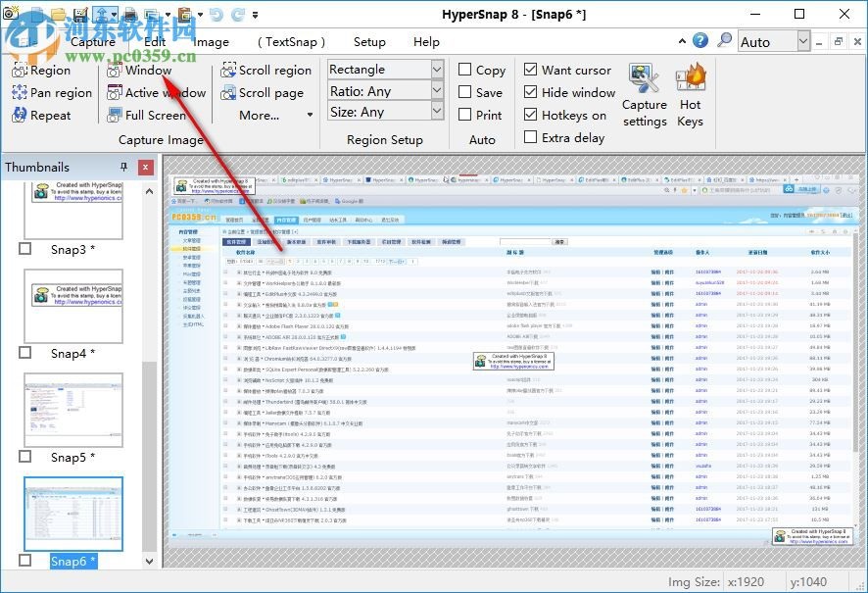Screen dimensions: 868x593
Task: Repeat the last capture
Action: coord(41,116)
